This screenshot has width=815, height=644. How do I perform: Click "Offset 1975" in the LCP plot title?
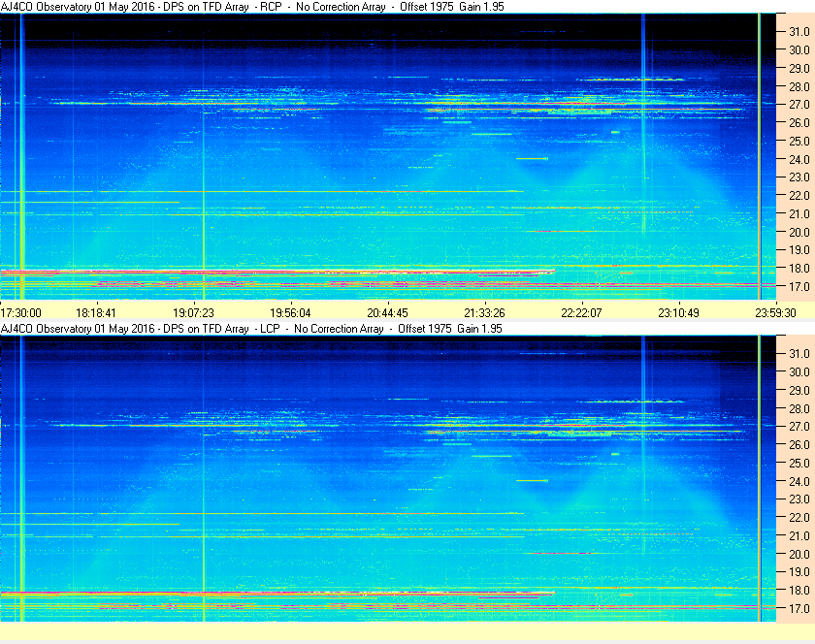coord(424,329)
